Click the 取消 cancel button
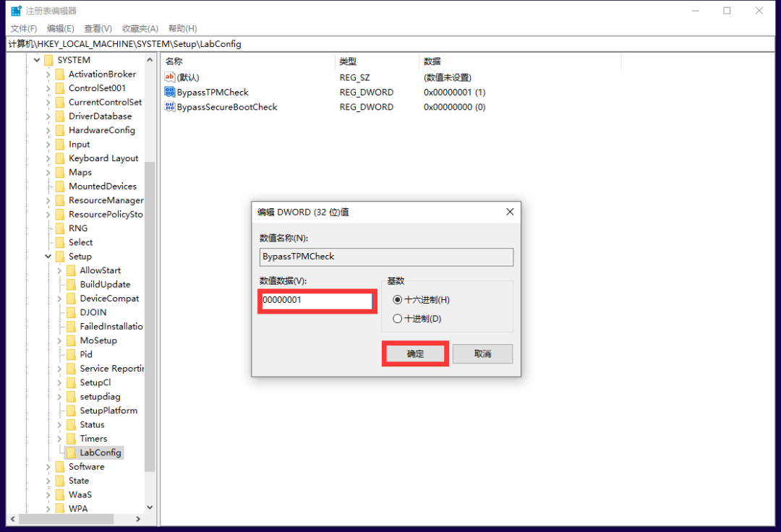This screenshot has height=532, width=781. [482, 353]
